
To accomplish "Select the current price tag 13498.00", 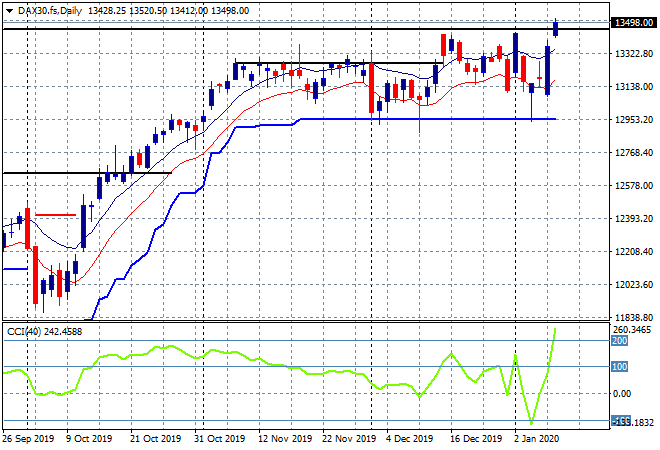I will pos(633,22).
